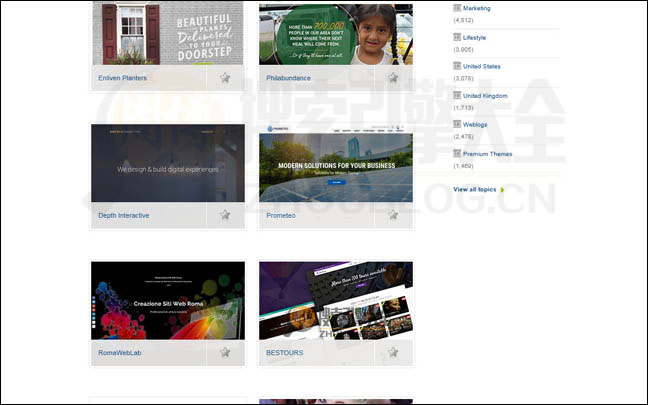Go to the United Kingdom topic
The image size is (648, 405).
click(x=485, y=95)
